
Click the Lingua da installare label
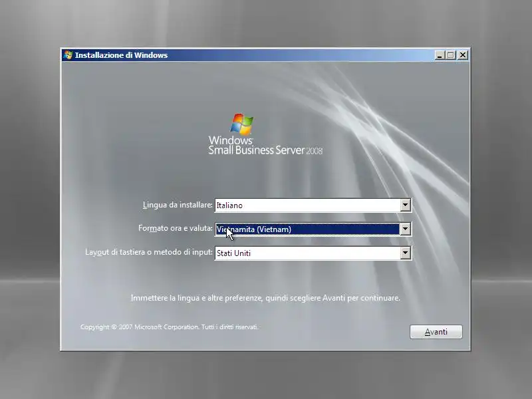click(x=178, y=205)
